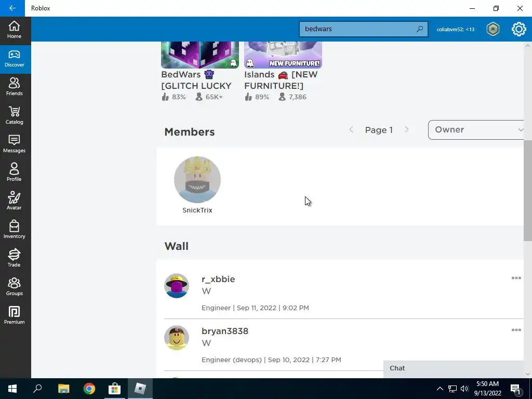532x399 pixels.
Task: Go to the Profile page
Action: coord(14,172)
